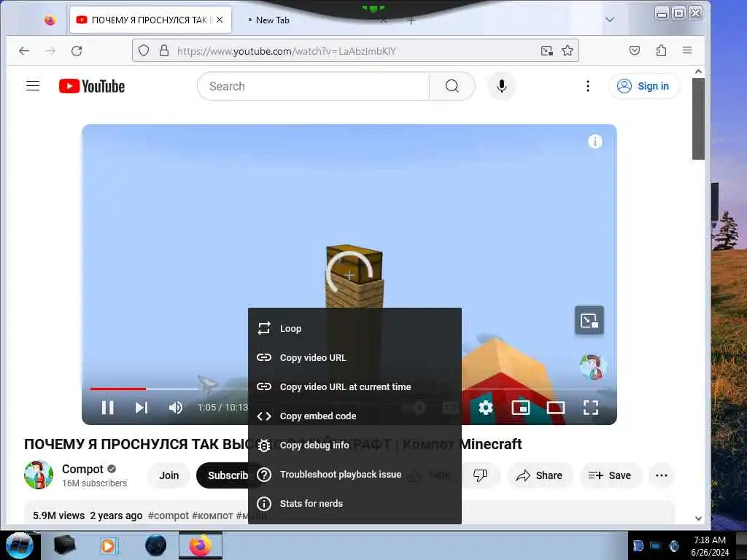Open Picture-in-Picture from the address bar
Screen dimensions: 747x560
(547, 50)
